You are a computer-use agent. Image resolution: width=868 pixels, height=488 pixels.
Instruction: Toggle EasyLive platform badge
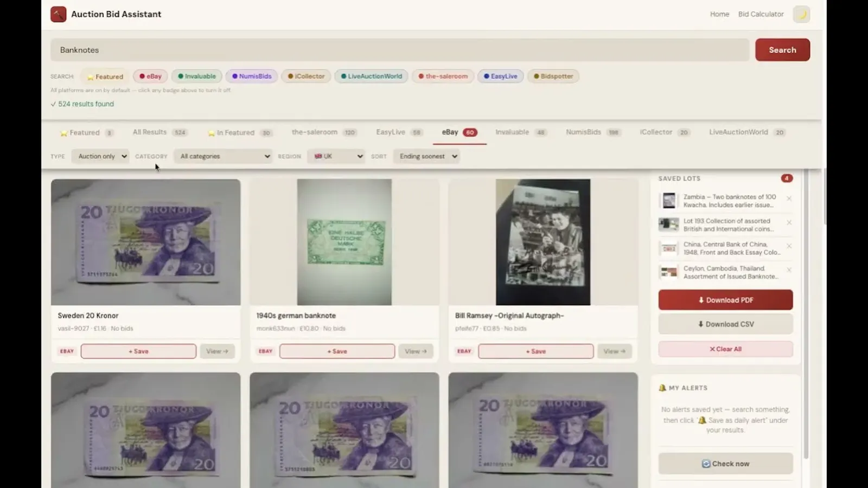[x=500, y=76]
